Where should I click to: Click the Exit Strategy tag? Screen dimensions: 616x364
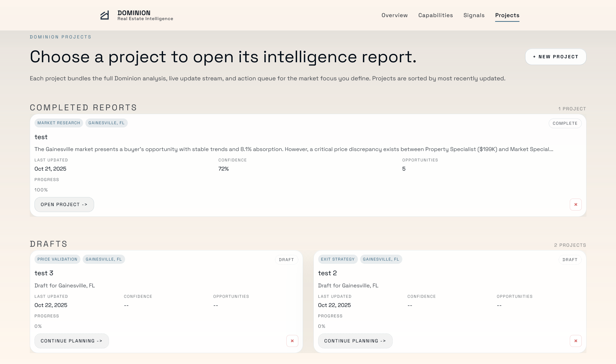338,259
